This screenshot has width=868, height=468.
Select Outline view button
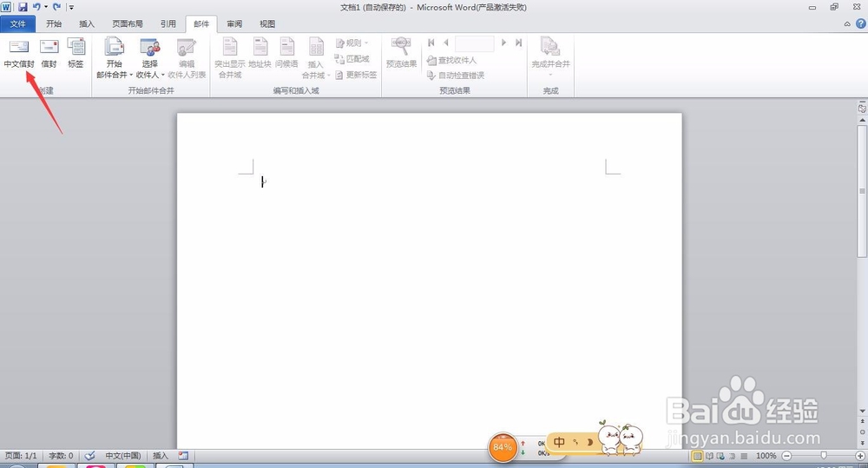click(x=733, y=456)
